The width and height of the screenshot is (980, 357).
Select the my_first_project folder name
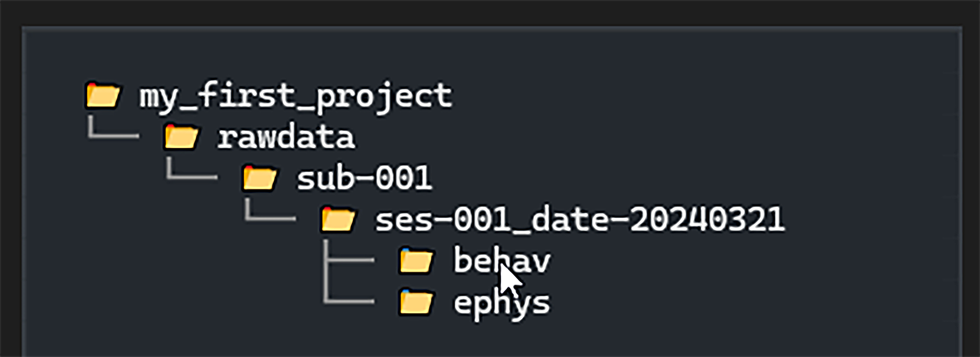[295, 96]
